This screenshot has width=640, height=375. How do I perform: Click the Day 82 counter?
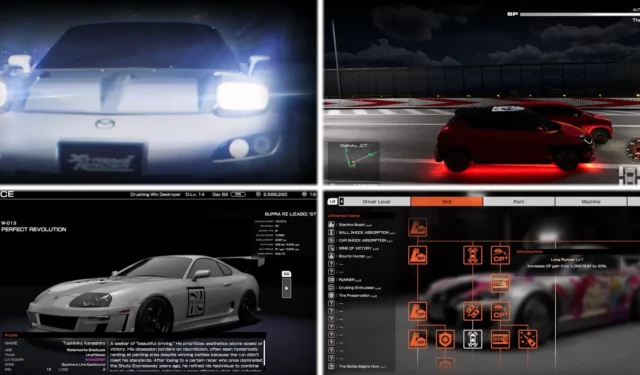[220, 194]
